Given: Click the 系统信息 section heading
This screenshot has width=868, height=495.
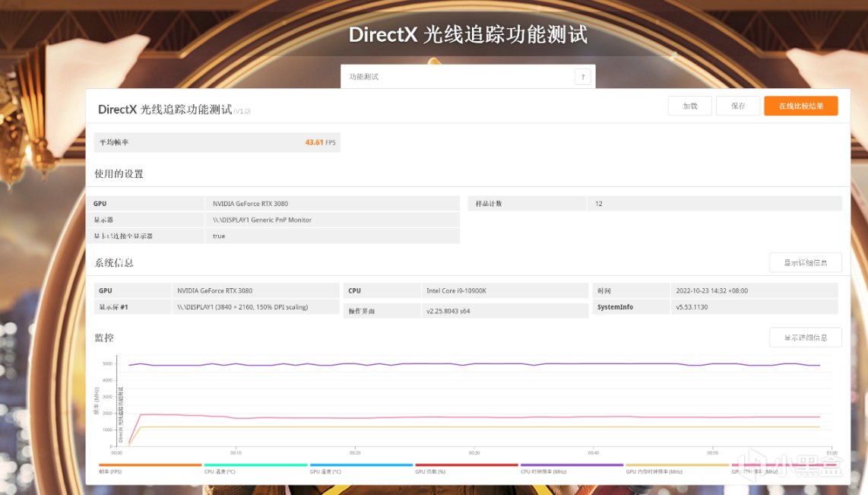Looking at the screenshot, I should click(x=114, y=262).
